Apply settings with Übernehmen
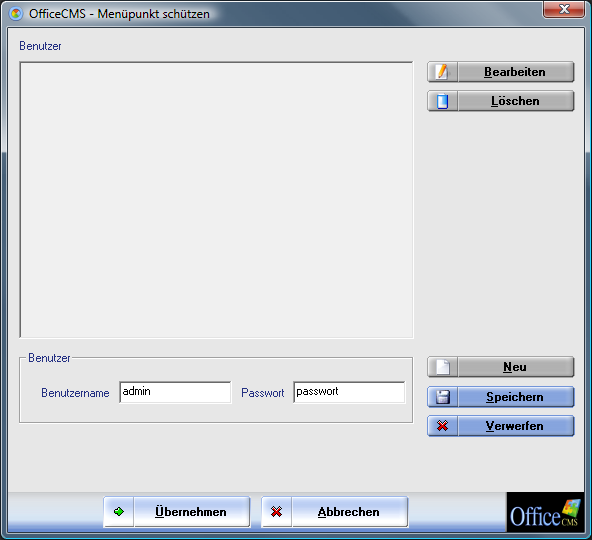This screenshot has height=540, width=592. point(177,512)
